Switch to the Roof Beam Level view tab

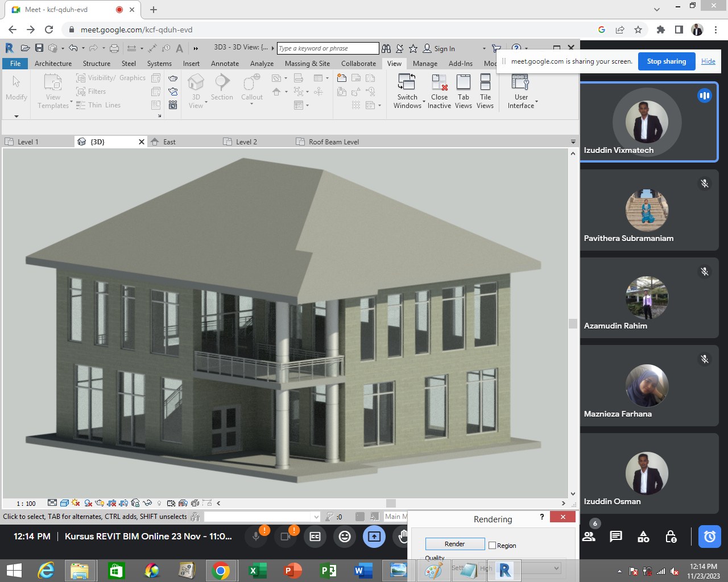click(x=334, y=142)
